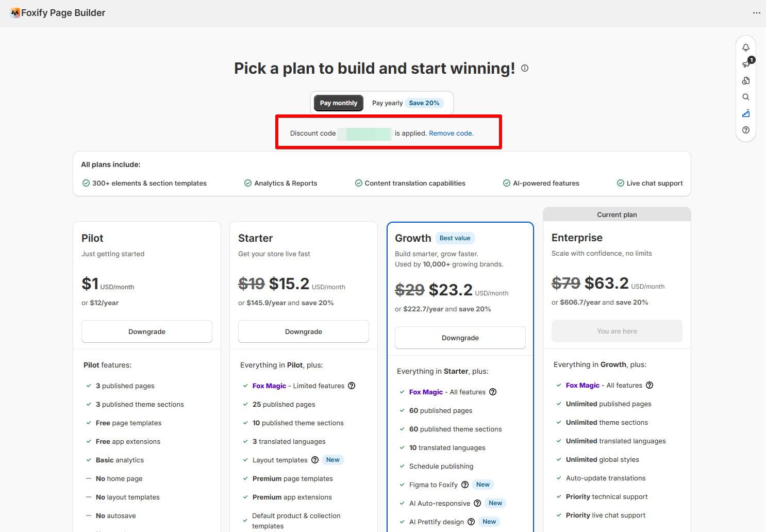
Task: Downgrade to the Starter plan
Action: (304, 331)
